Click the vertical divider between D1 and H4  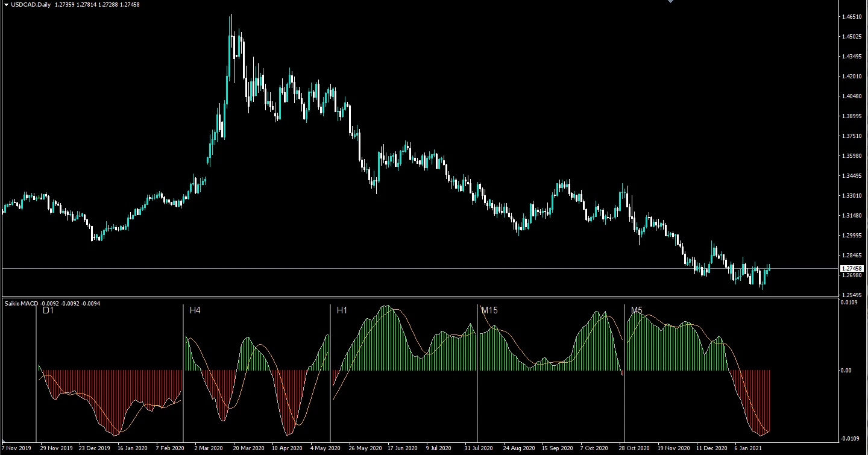183,374
